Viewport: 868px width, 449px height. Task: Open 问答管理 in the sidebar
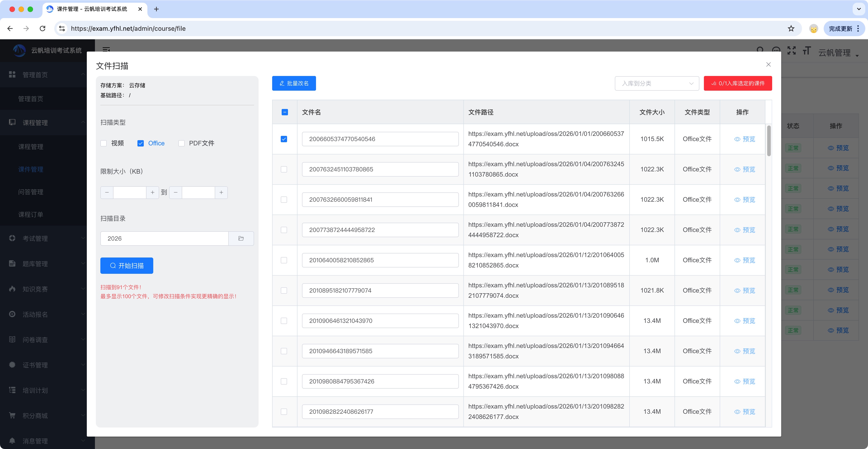31,192
